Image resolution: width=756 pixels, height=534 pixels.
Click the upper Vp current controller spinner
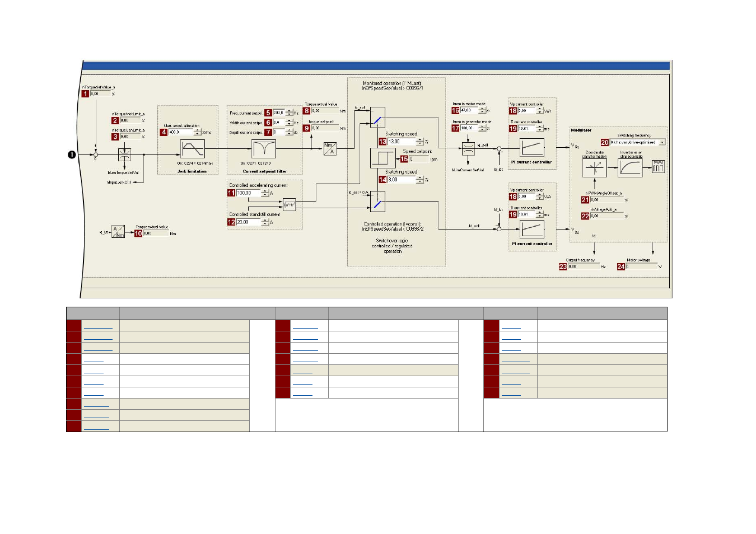pyautogui.click(x=540, y=111)
